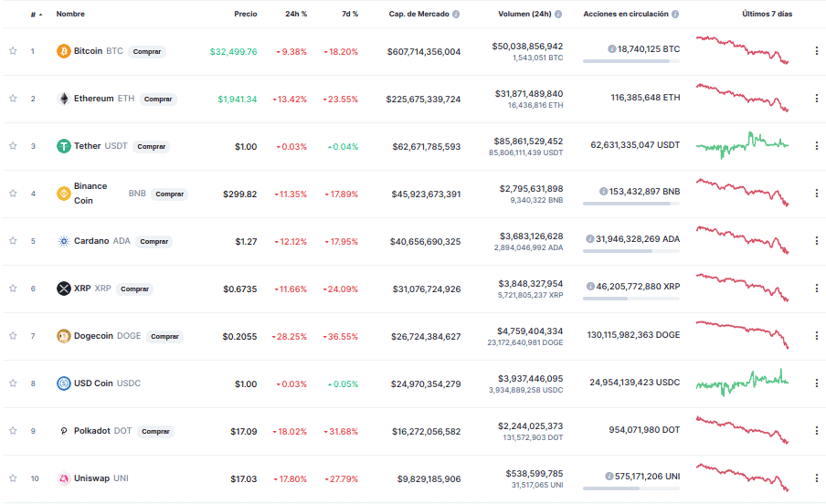This screenshot has height=504, width=826.
Task: Click the Binance Coin logo icon
Action: (x=64, y=194)
